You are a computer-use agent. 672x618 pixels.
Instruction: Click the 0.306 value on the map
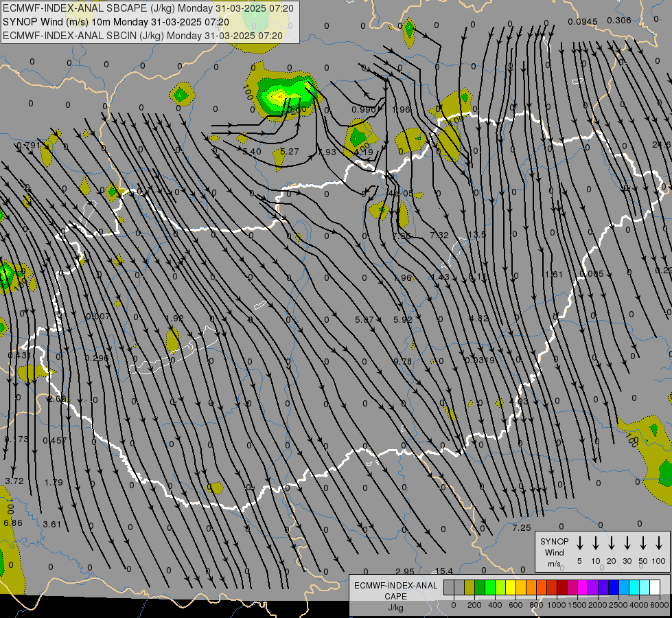[x=619, y=20]
